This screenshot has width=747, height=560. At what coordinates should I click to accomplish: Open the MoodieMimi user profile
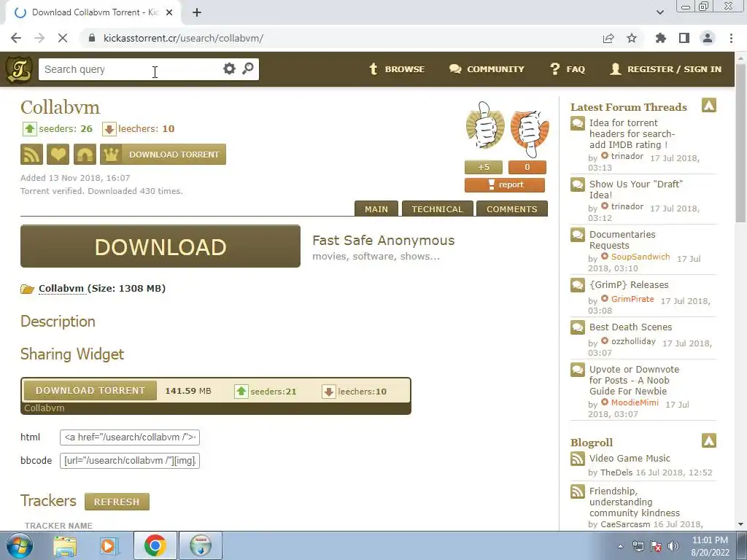(x=635, y=402)
